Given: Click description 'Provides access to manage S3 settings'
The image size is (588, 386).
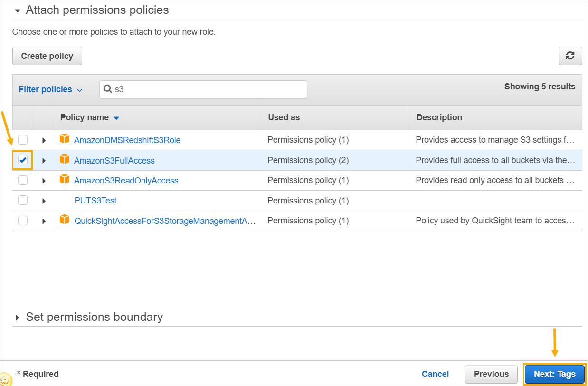Looking at the screenshot, I should click(495, 140).
